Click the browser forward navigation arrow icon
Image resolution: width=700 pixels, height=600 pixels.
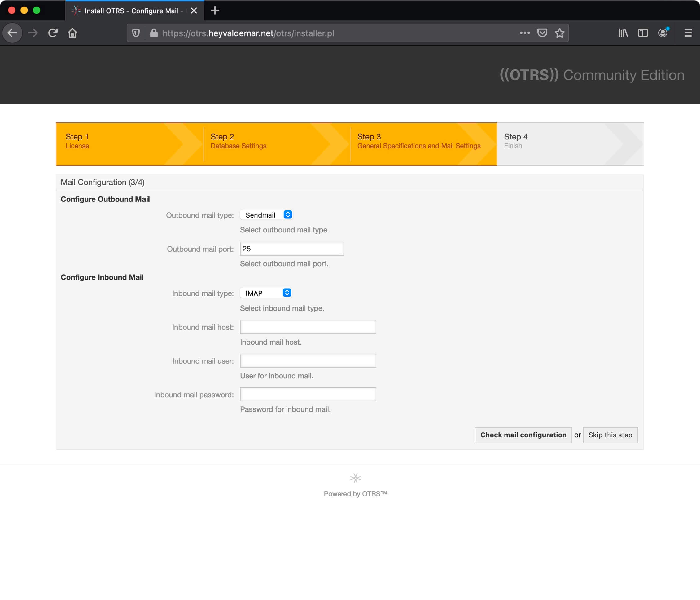(x=33, y=33)
